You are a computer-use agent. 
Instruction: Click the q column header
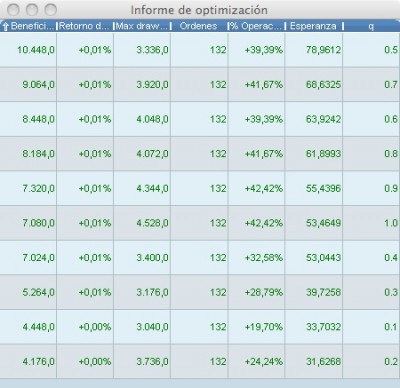click(371, 26)
